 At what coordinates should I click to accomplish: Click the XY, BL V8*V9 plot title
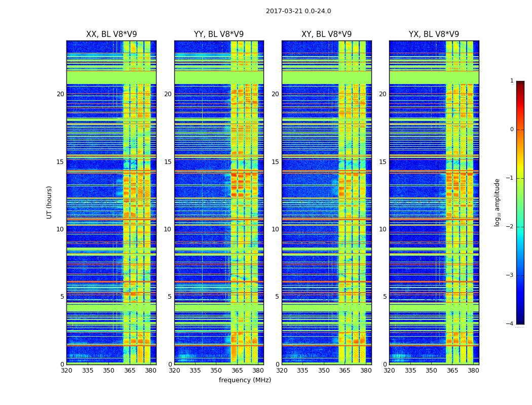(326, 34)
